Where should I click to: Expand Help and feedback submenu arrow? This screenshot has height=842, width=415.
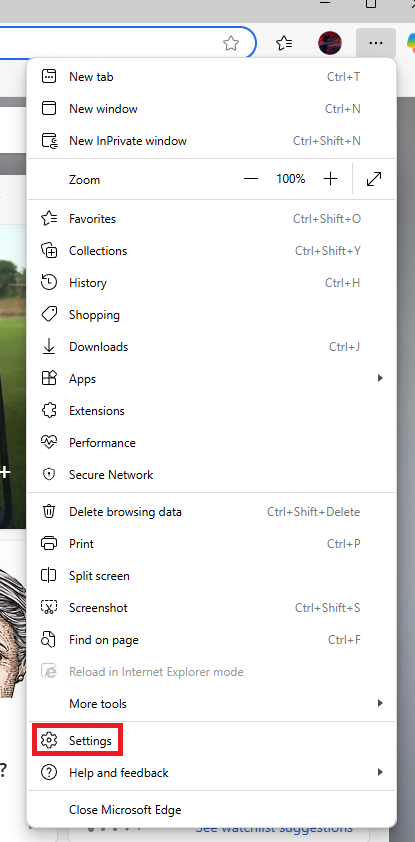[x=380, y=773]
